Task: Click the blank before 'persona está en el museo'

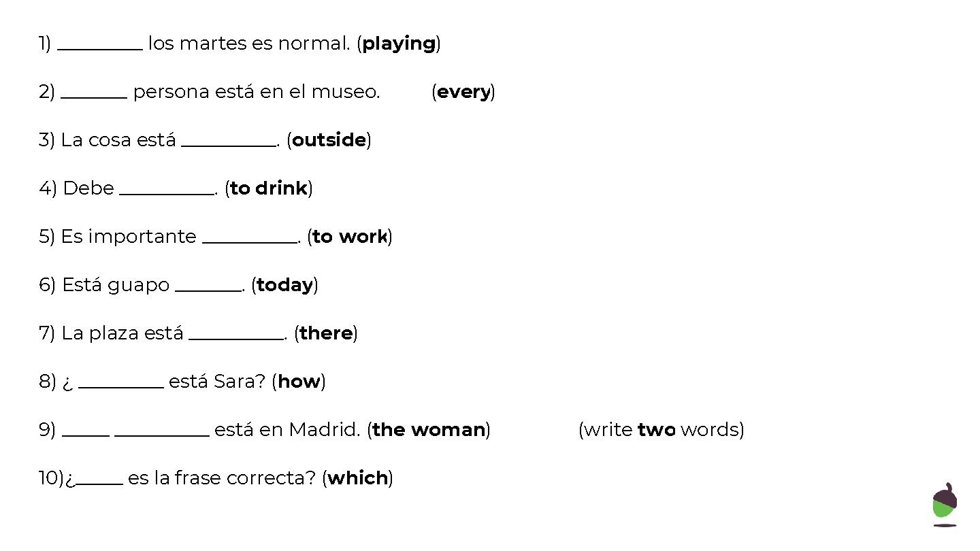Action: click(x=94, y=97)
